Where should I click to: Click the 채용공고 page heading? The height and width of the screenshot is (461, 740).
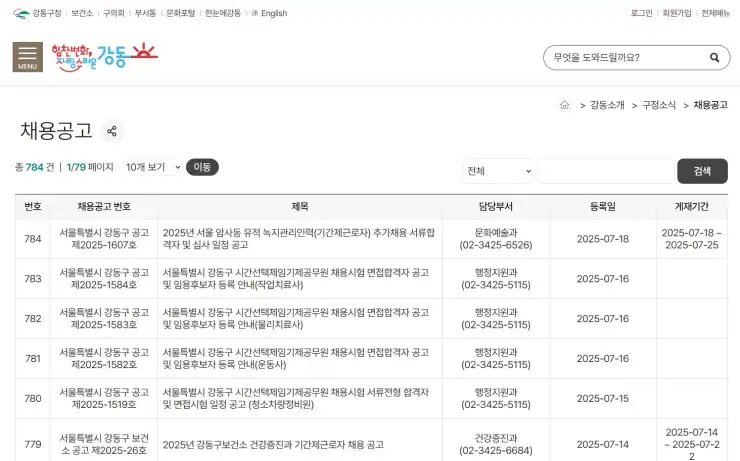[56, 131]
